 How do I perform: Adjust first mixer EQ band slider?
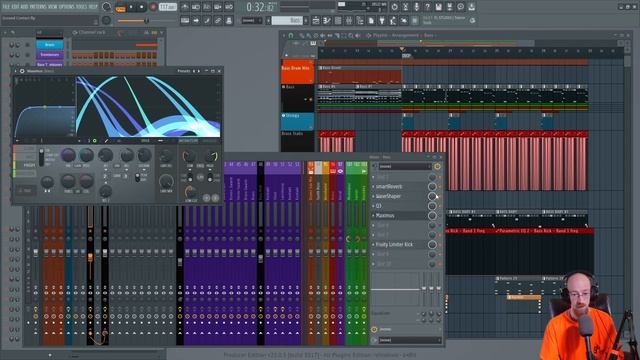(424, 288)
